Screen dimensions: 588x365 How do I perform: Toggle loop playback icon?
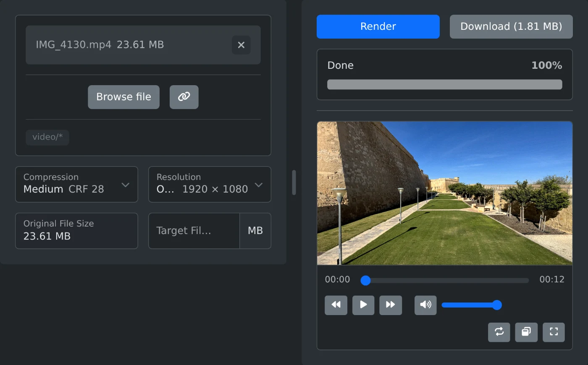[499, 332]
